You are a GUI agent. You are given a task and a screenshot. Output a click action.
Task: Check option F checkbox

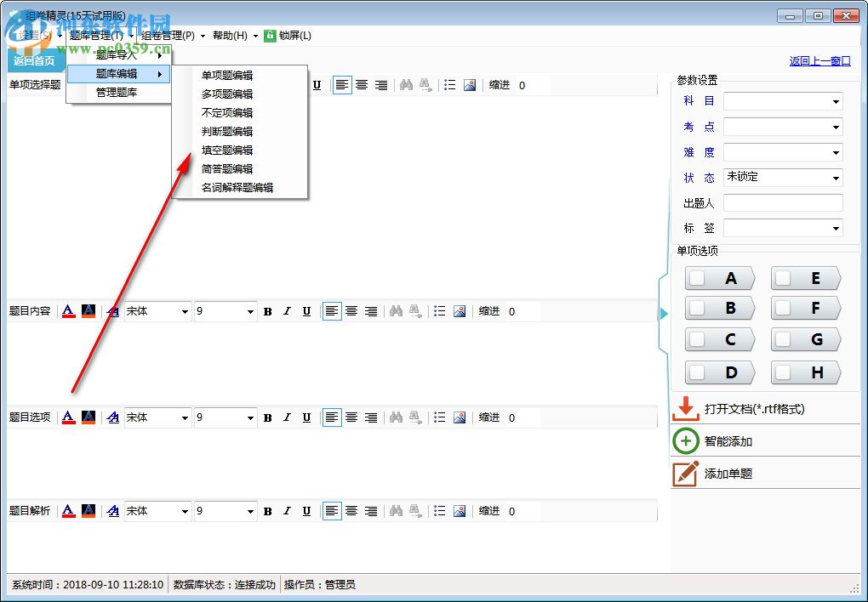783,308
